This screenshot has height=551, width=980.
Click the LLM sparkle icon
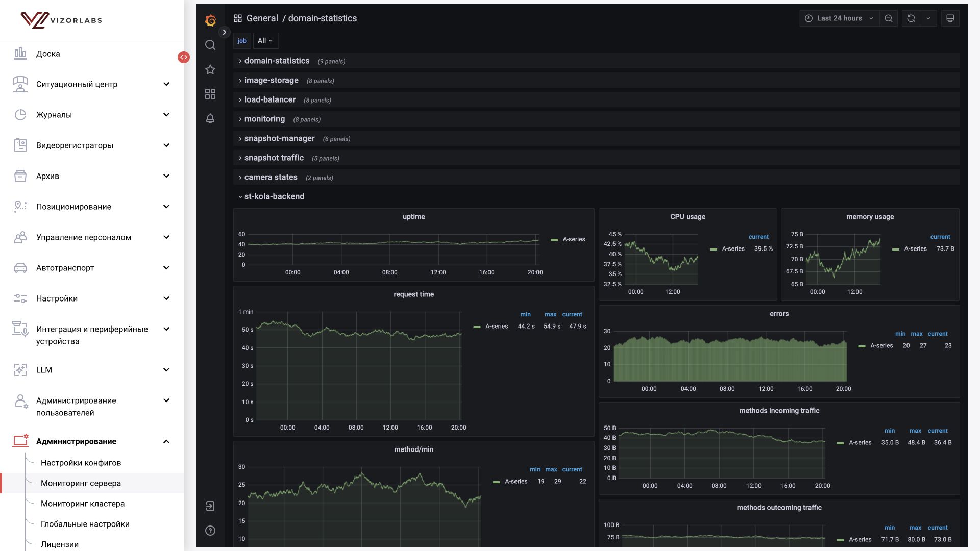[20, 370]
